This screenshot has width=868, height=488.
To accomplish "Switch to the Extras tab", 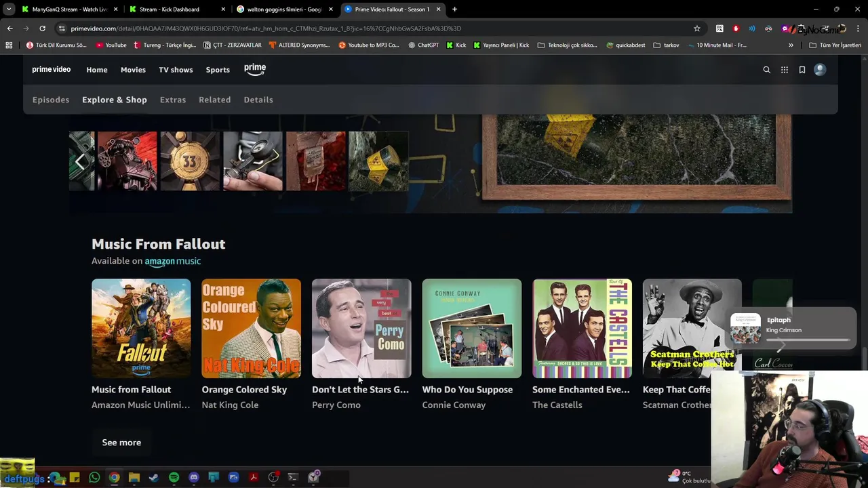I will point(173,100).
